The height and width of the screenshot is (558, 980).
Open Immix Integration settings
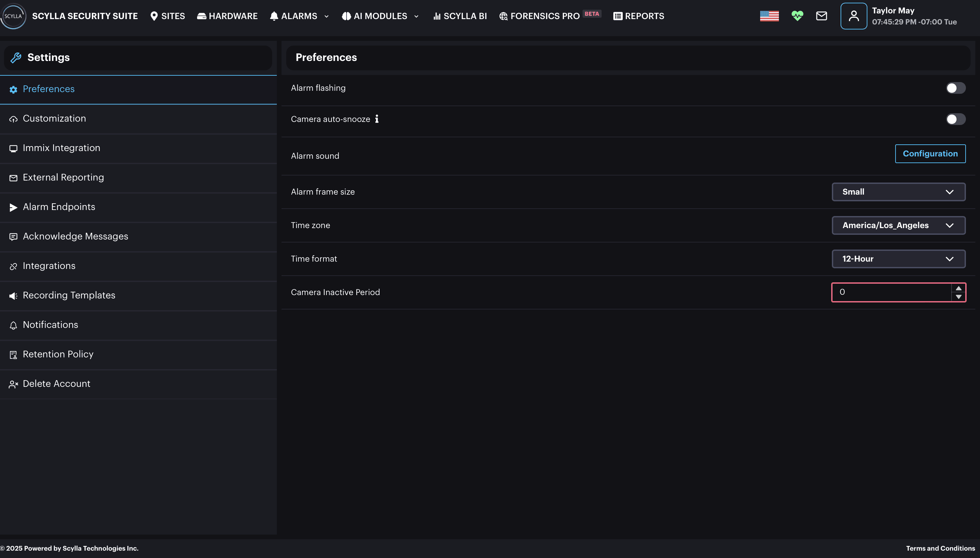138,148
